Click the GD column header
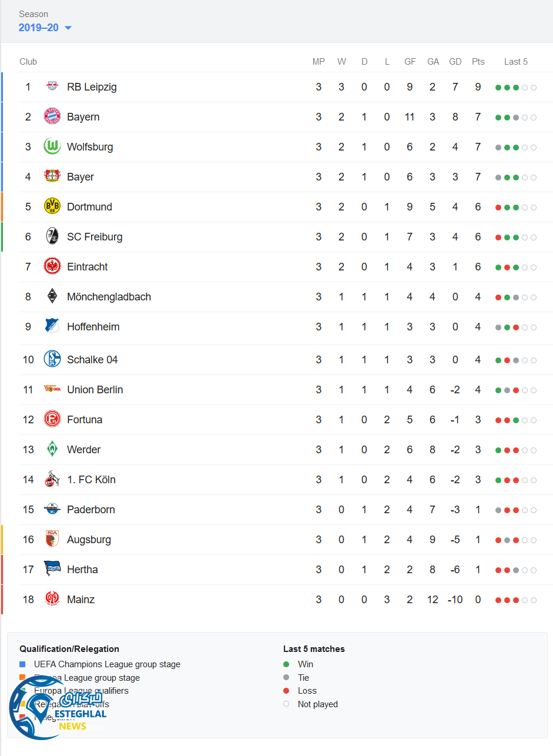 pos(455,62)
